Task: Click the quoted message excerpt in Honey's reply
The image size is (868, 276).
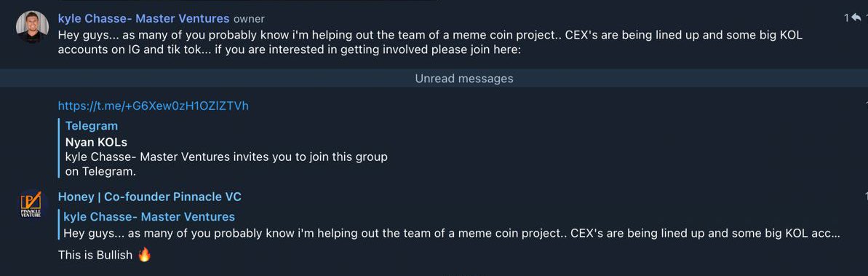Action: 452,233
